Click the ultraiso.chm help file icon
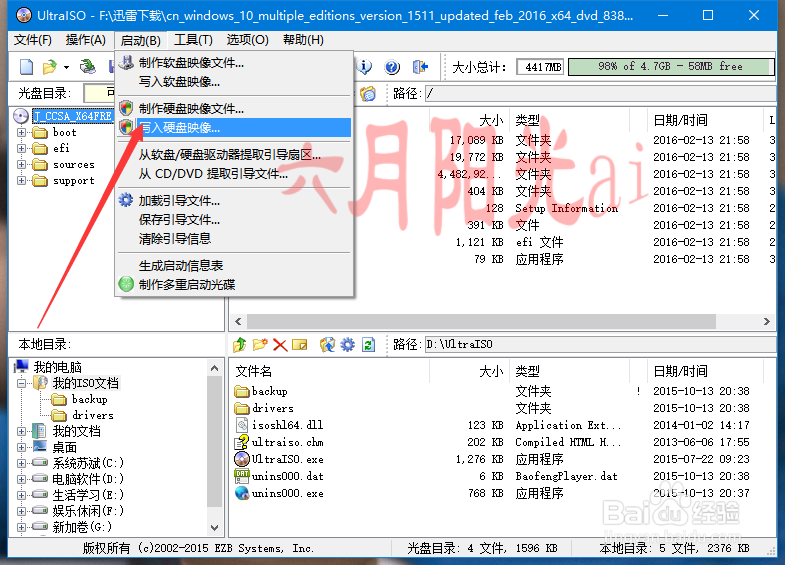 (x=242, y=442)
